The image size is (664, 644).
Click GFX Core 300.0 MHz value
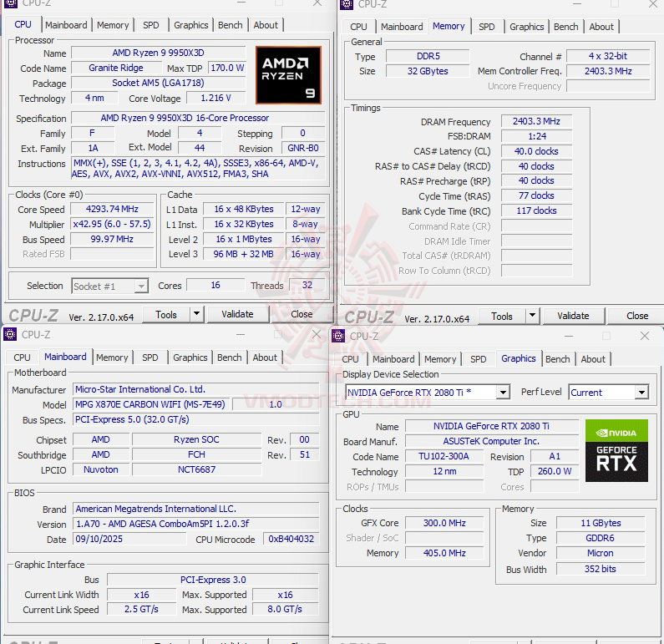point(444,523)
